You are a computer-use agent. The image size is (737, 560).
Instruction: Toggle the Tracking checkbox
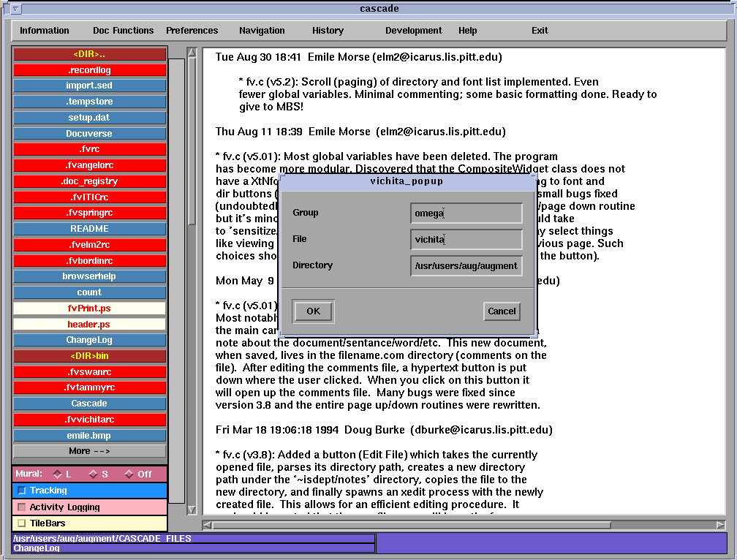pos(22,491)
